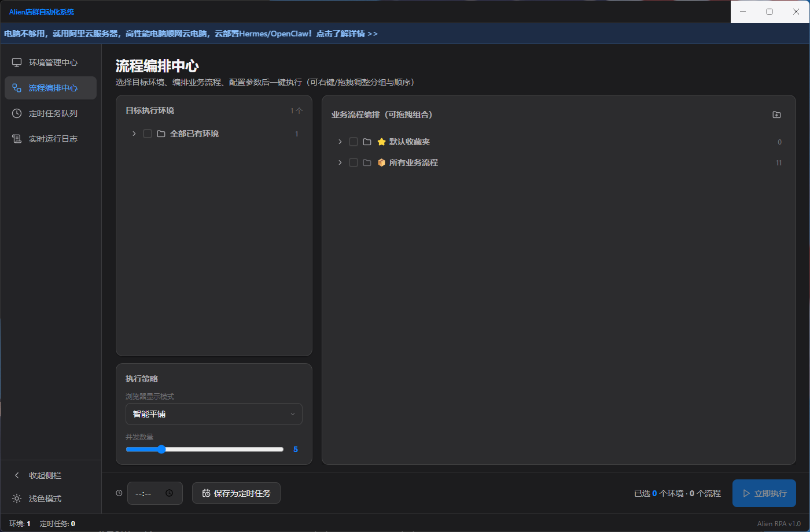Expand the 全部已有环境 tree node
Image resolution: width=810 pixels, height=532 pixels.
pyautogui.click(x=134, y=134)
